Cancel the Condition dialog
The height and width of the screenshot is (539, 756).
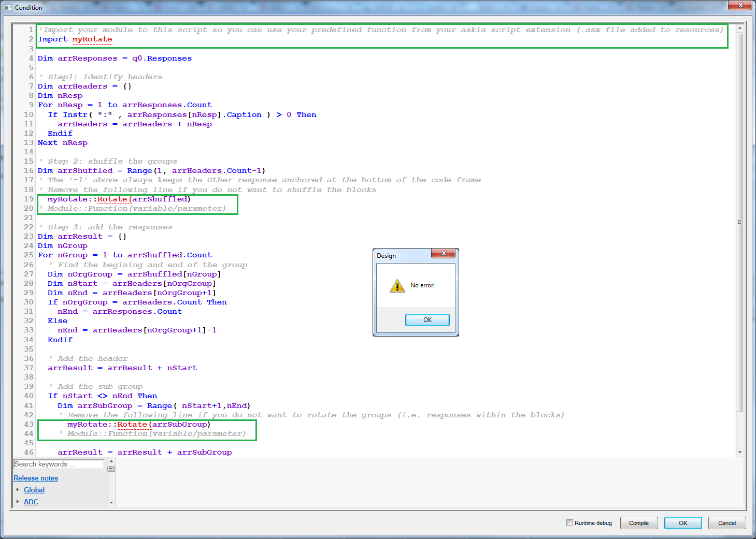coord(727,523)
